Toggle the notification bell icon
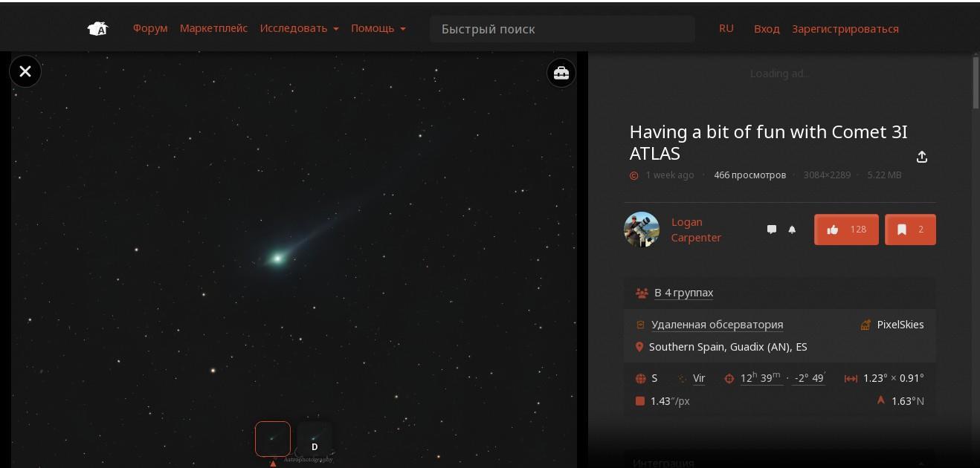 pos(792,230)
